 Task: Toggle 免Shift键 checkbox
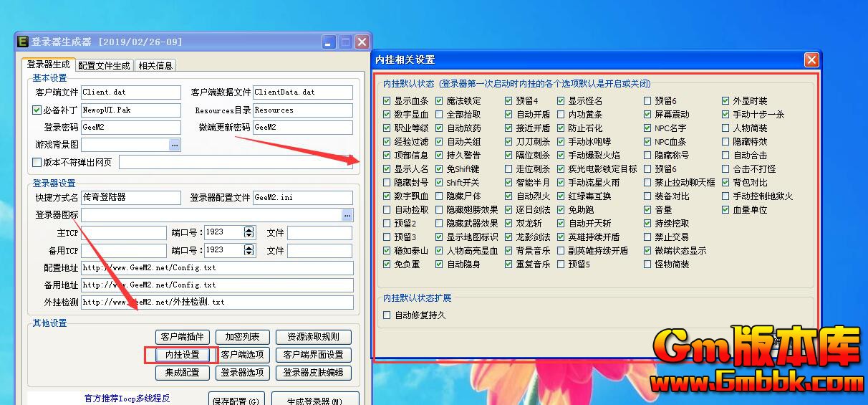pyautogui.click(x=440, y=169)
